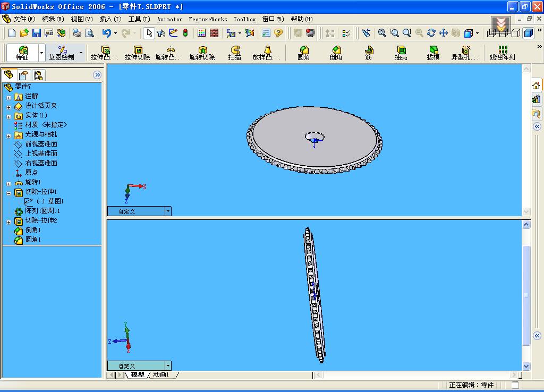Open the 文件(F) menu

tap(24, 19)
